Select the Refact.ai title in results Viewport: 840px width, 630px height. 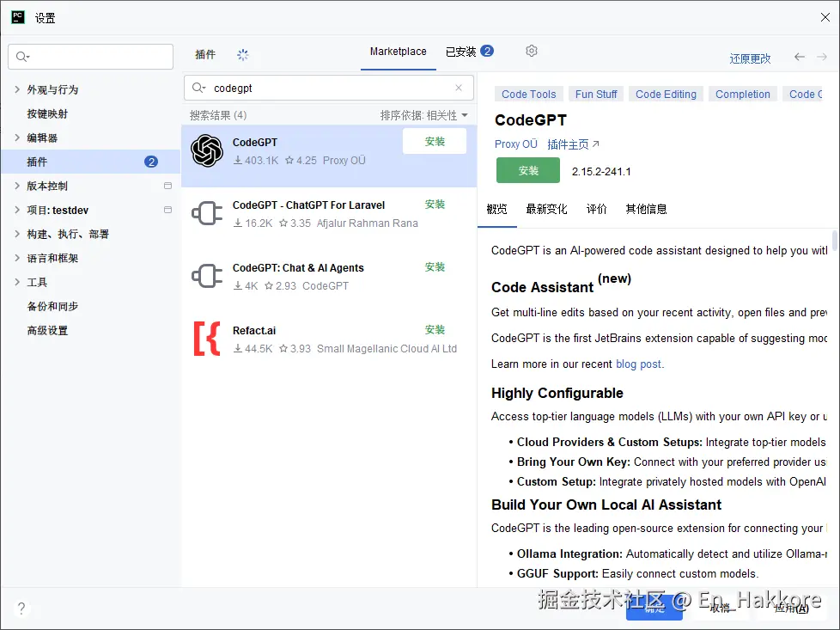click(x=254, y=331)
